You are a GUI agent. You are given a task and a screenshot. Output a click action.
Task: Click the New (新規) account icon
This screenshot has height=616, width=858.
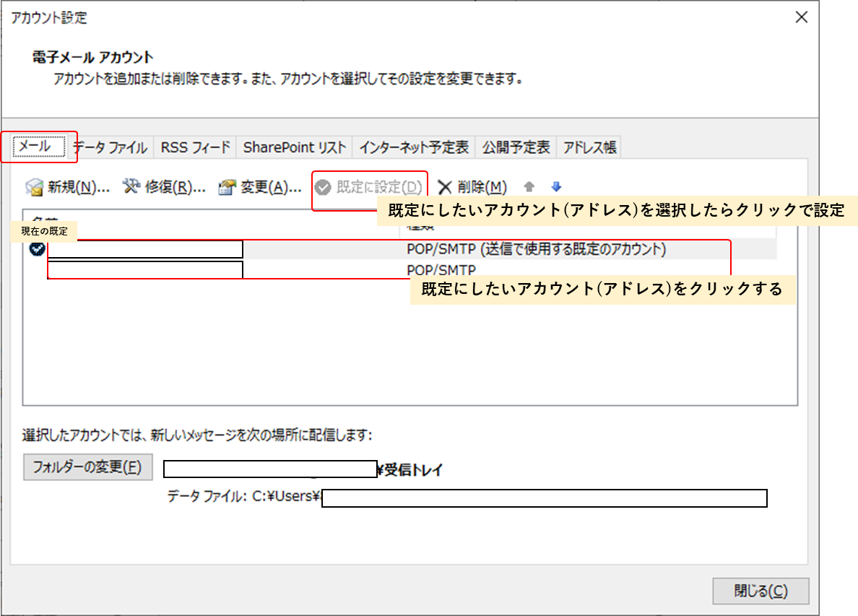pyautogui.click(x=34, y=188)
